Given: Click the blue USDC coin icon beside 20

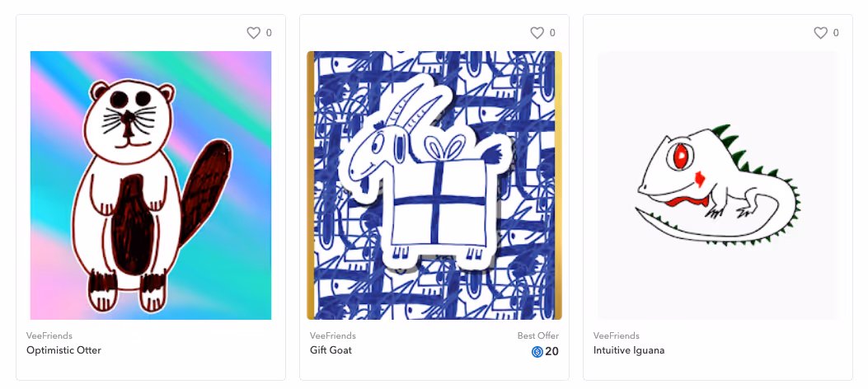Looking at the screenshot, I should click(x=537, y=351).
